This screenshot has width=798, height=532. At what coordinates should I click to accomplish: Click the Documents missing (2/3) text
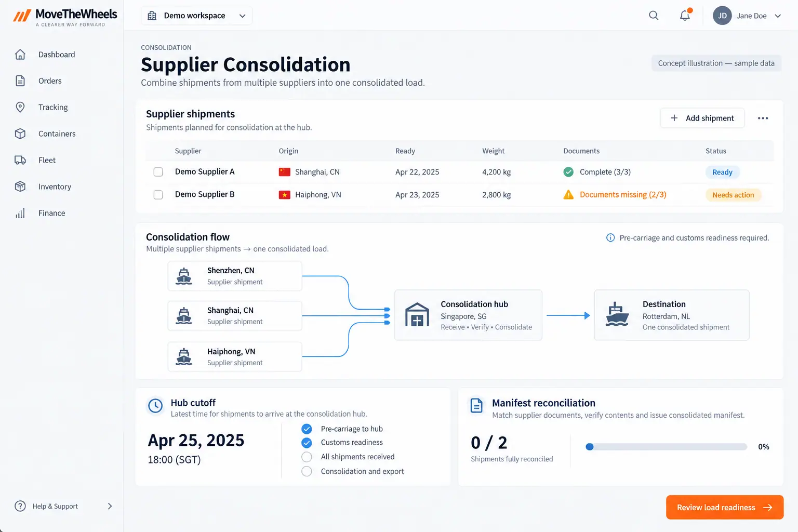point(623,195)
